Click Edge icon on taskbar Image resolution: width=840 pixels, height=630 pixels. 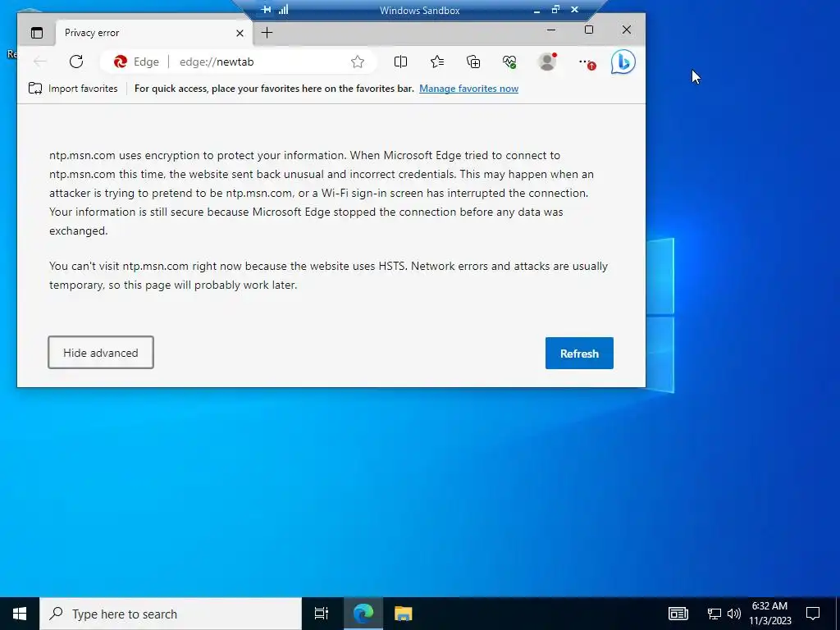(x=363, y=614)
